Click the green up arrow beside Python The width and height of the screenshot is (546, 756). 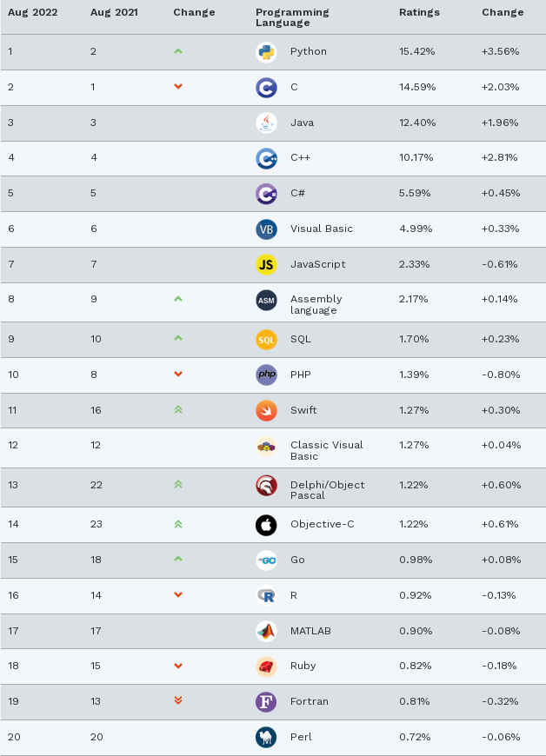tap(178, 51)
